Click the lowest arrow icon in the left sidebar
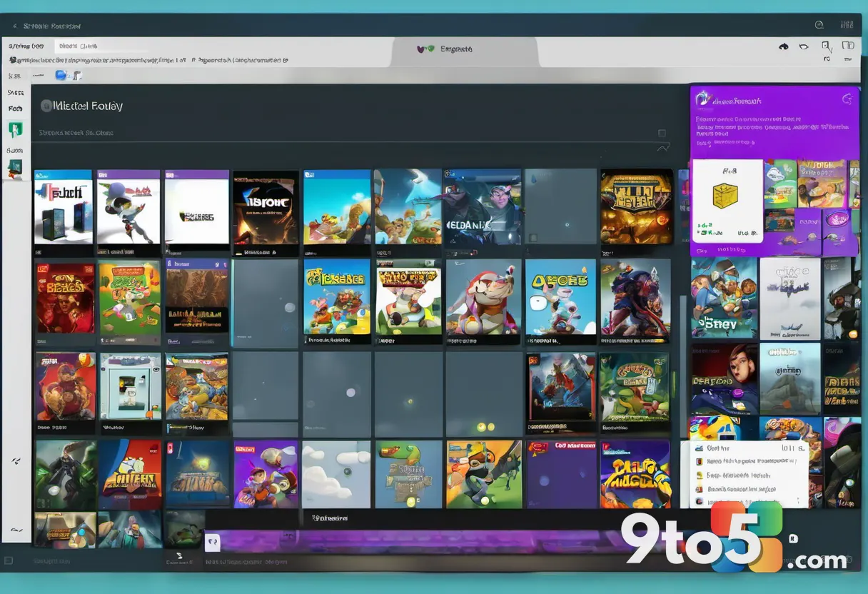 [16, 530]
